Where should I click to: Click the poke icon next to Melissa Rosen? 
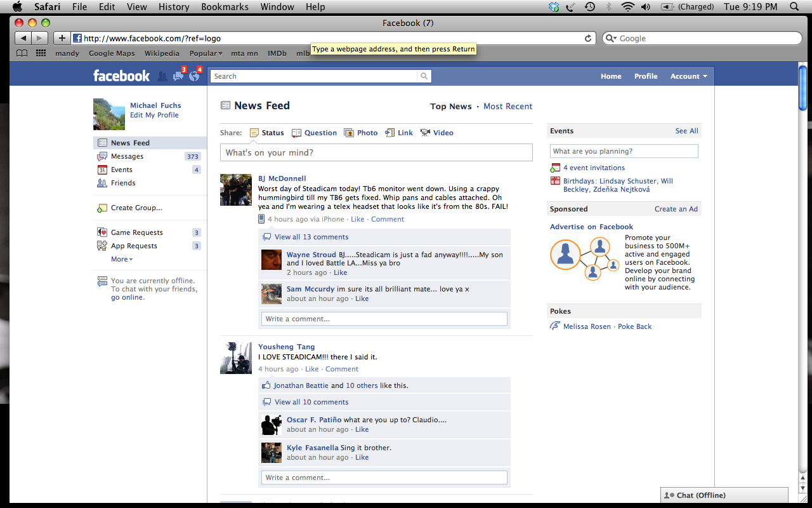point(555,326)
